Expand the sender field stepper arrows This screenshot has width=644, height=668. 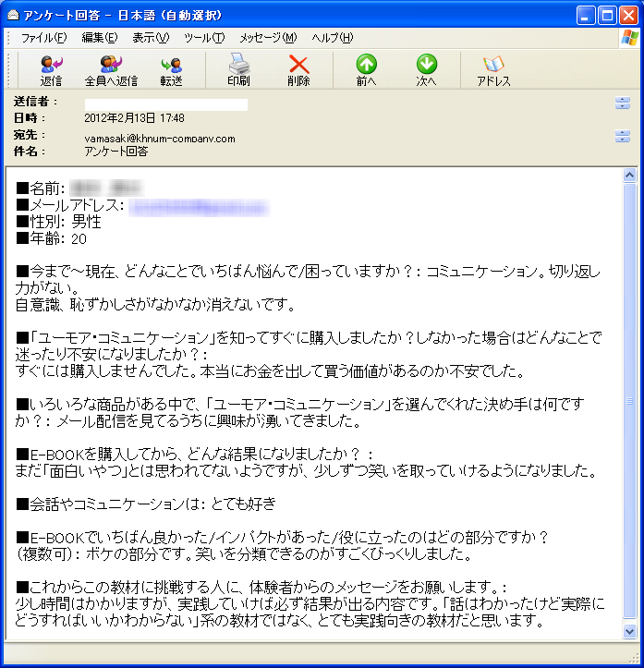622,103
